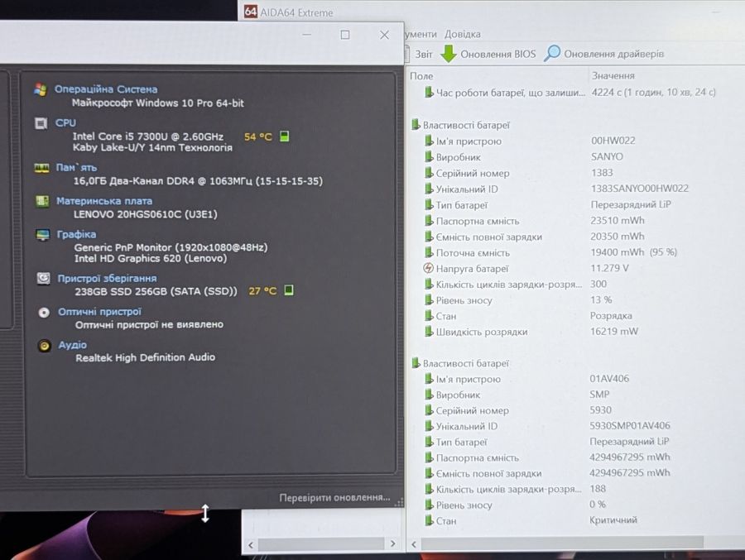Click the speaker icon beside Аудіо

tap(44, 346)
